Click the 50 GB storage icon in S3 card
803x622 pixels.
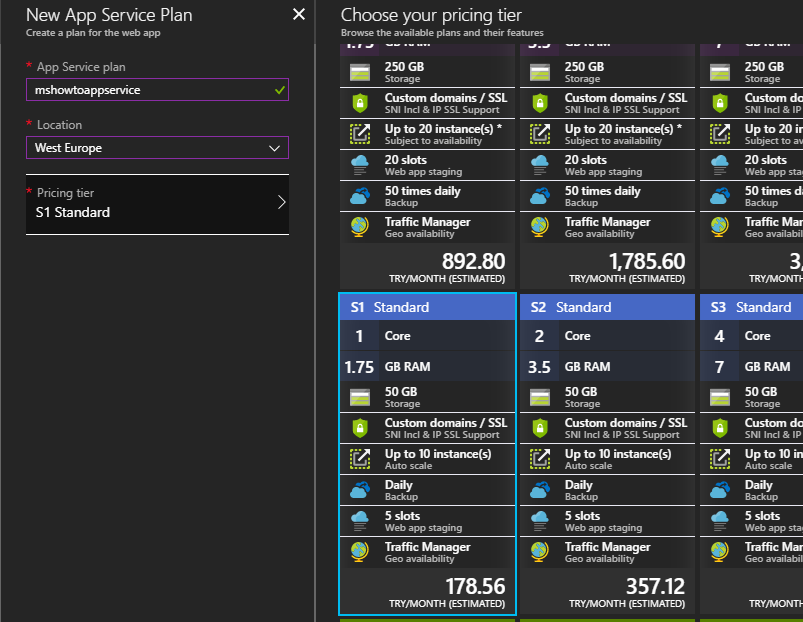[x=720, y=397]
